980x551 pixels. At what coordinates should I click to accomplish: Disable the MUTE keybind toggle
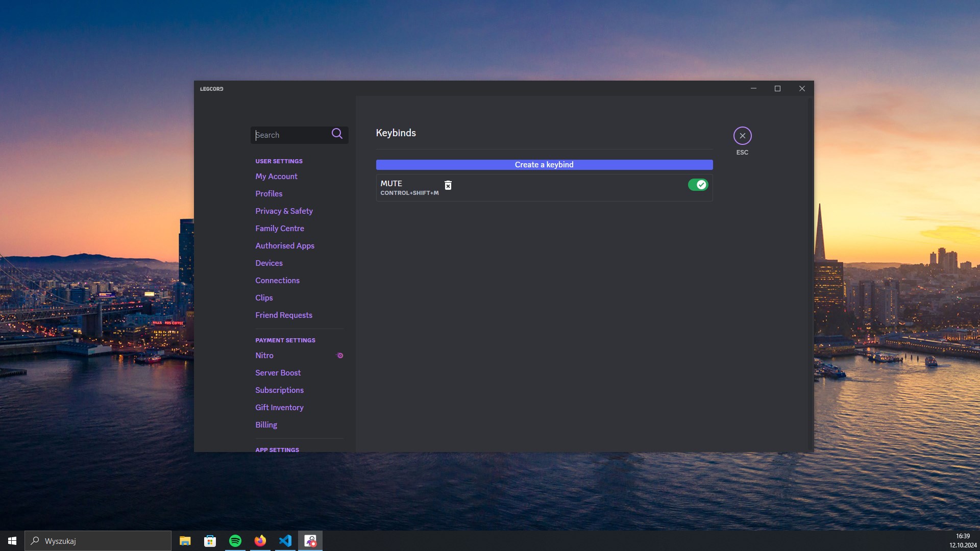tap(698, 185)
